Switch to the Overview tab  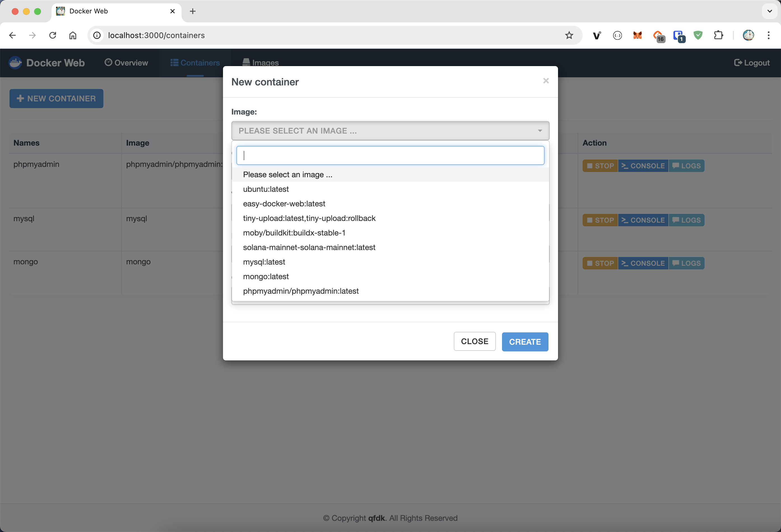126,63
